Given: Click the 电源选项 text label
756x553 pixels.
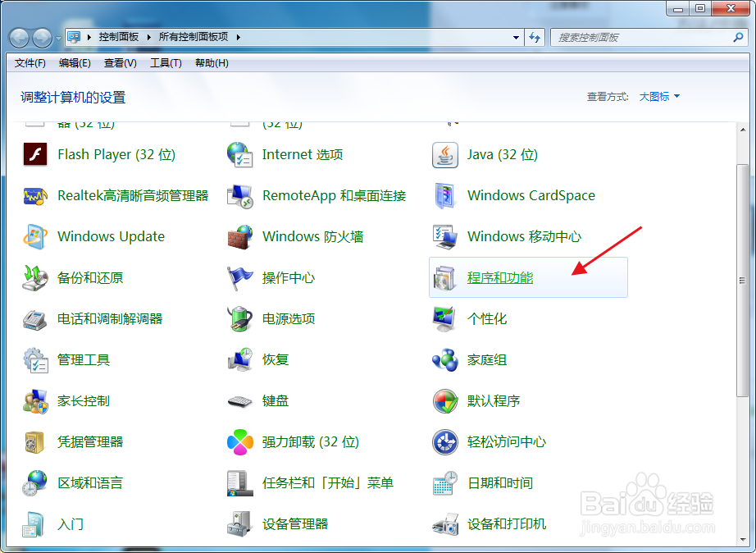Looking at the screenshot, I should (289, 319).
